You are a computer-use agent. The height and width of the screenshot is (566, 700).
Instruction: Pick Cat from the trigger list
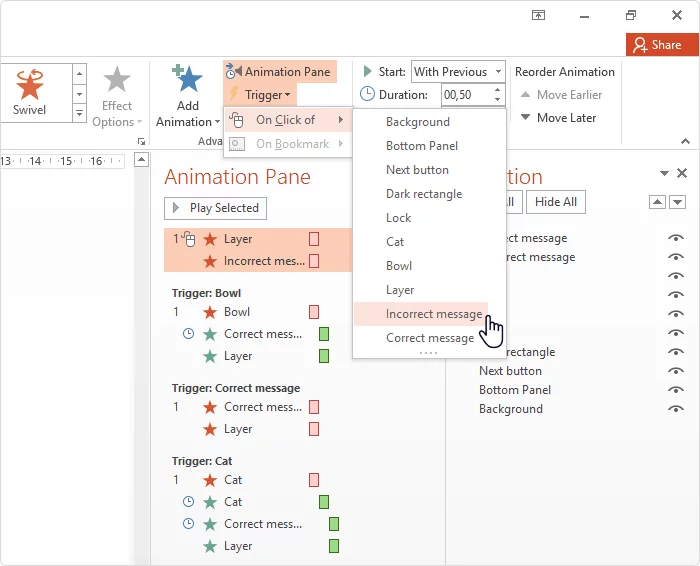coord(395,242)
